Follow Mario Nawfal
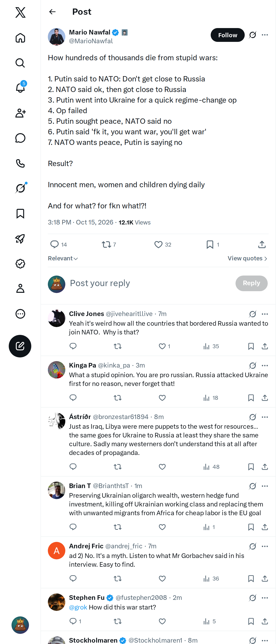 (227, 35)
